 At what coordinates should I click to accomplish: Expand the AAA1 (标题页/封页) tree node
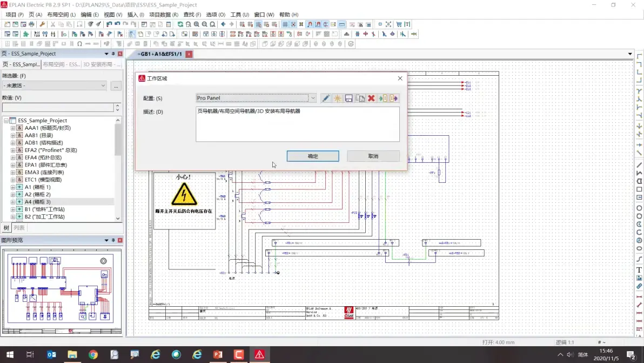pos(13,128)
